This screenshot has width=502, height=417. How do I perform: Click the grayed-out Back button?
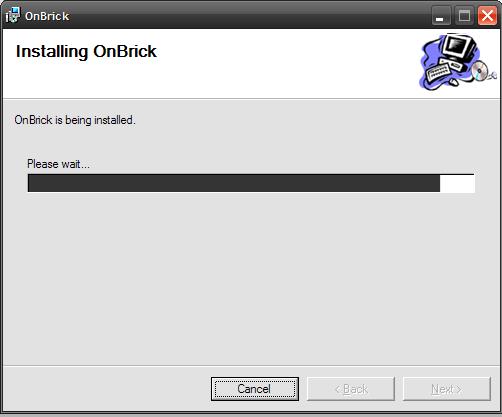coord(351,389)
